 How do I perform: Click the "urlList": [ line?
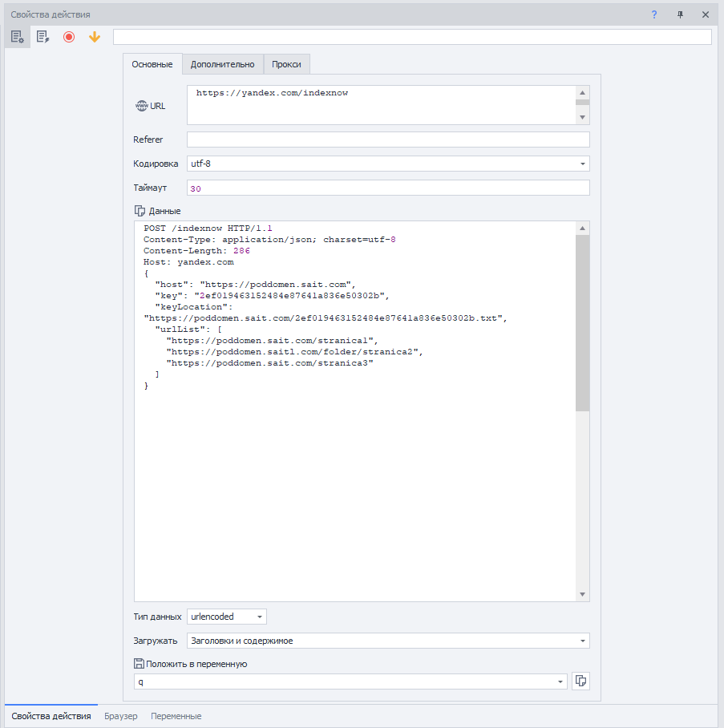point(188,330)
